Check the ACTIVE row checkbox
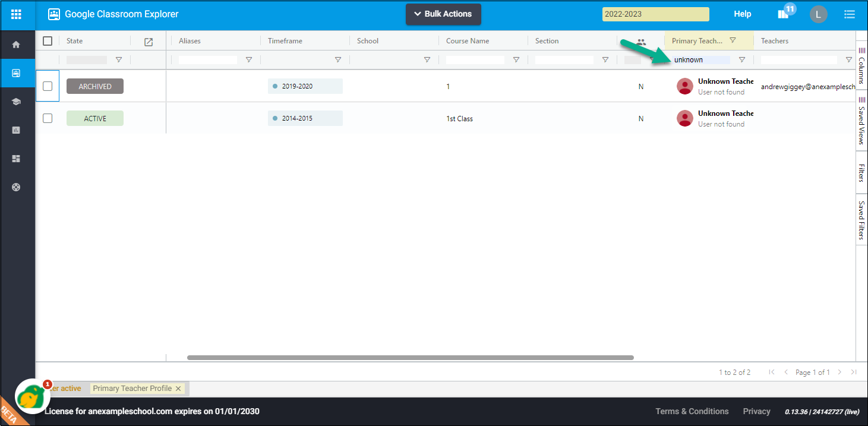This screenshot has width=868, height=426. point(48,118)
